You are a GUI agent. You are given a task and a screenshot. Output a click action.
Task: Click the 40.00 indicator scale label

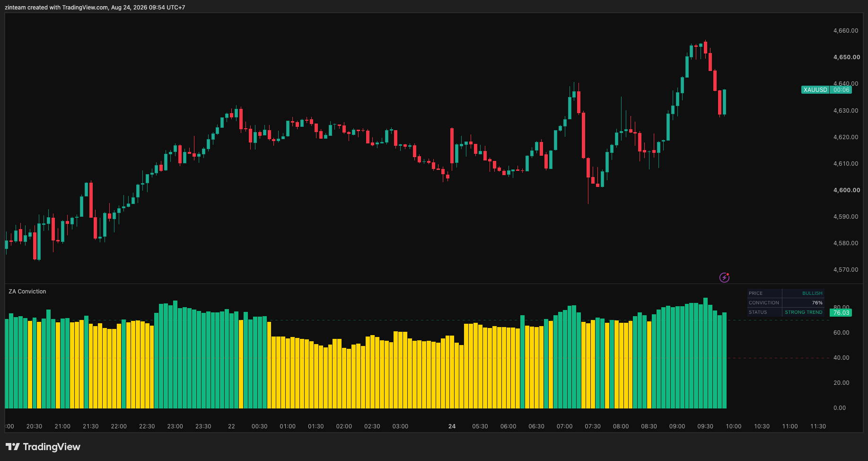point(841,358)
